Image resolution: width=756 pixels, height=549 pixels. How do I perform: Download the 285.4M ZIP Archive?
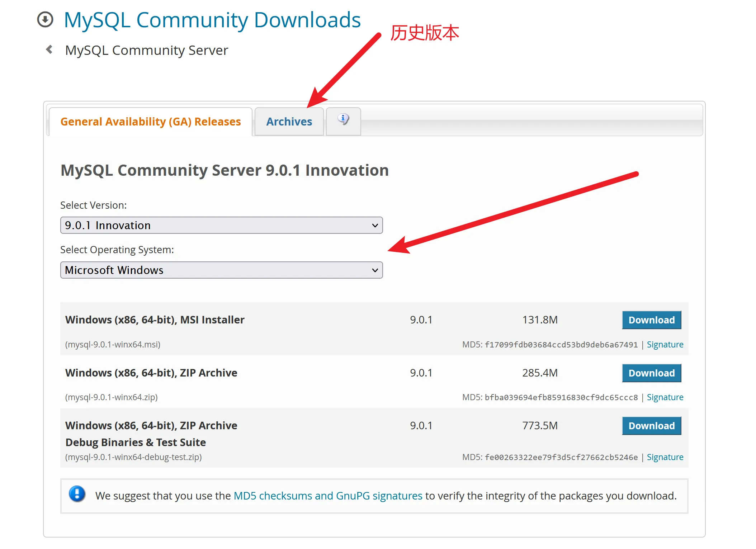pyautogui.click(x=651, y=373)
